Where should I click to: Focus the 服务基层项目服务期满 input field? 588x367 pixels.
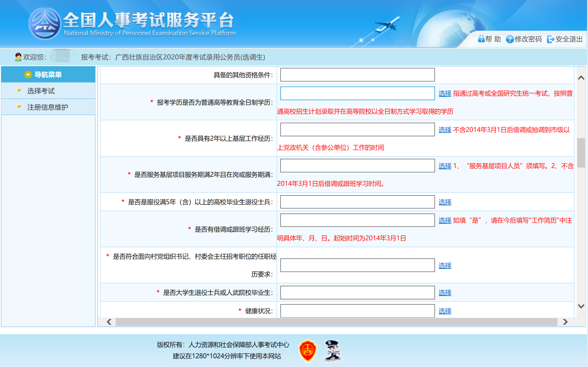[x=358, y=165]
